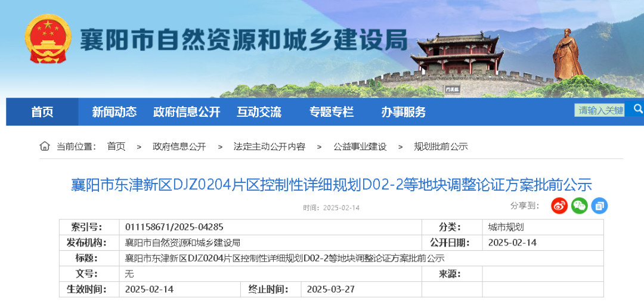The width and height of the screenshot is (644, 308).
Task: Click the home icon in breadcrumb
Action: click(44, 146)
